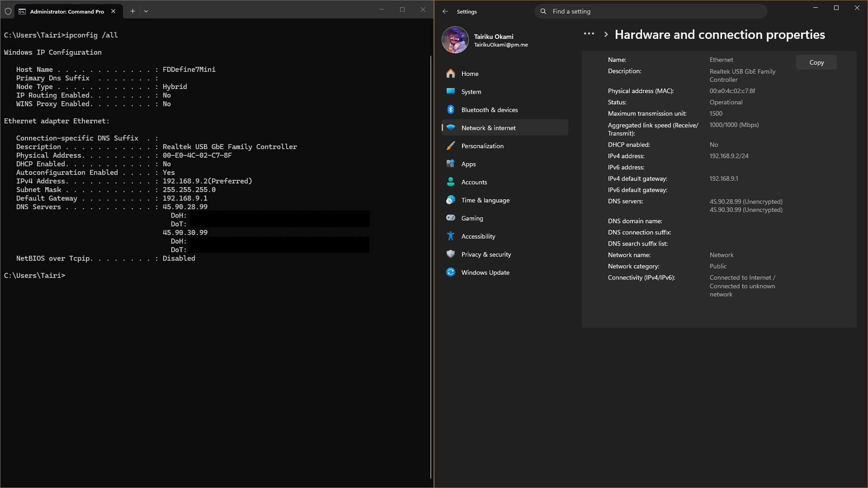Click the Host Name FDDefine7Mini in terminal
This screenshot has width=868, height=488.
(x=189, y=70)
